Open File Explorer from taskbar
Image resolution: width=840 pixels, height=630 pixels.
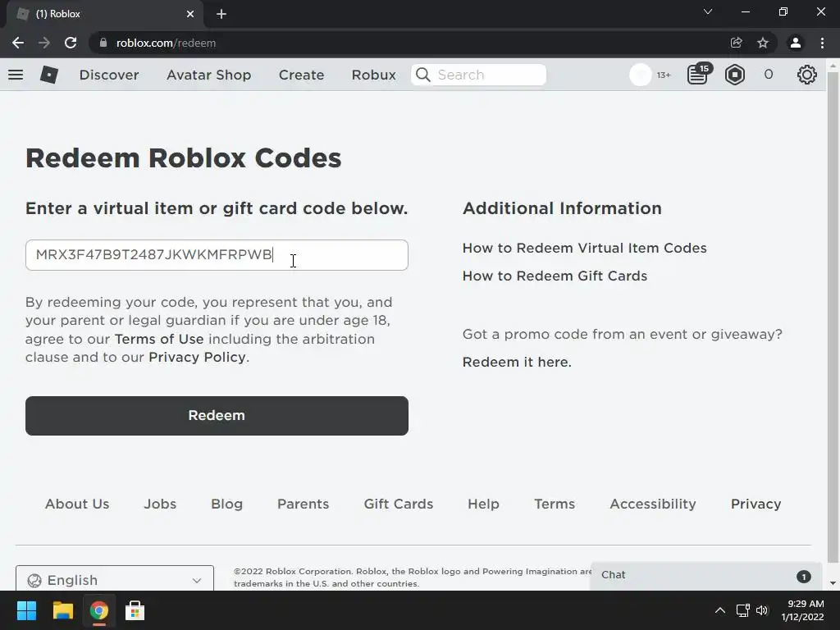[62, 610]
